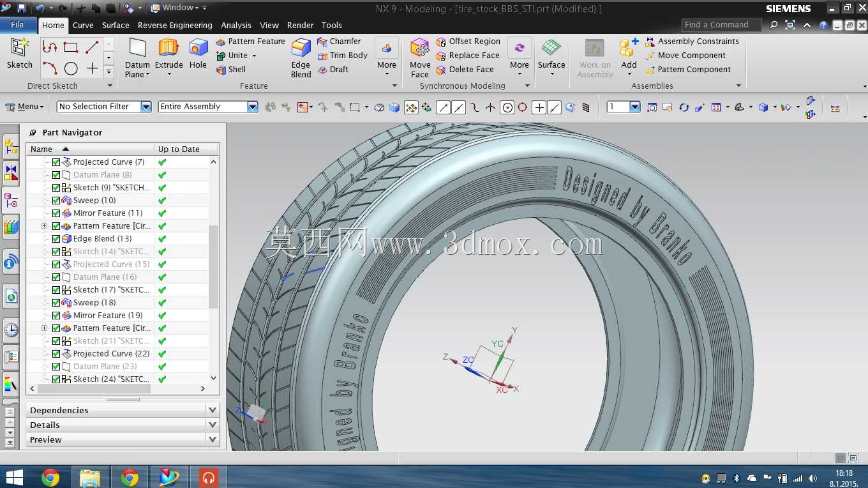
Task: Switch to the Surface ribbon tab
Action: [116, 26]
